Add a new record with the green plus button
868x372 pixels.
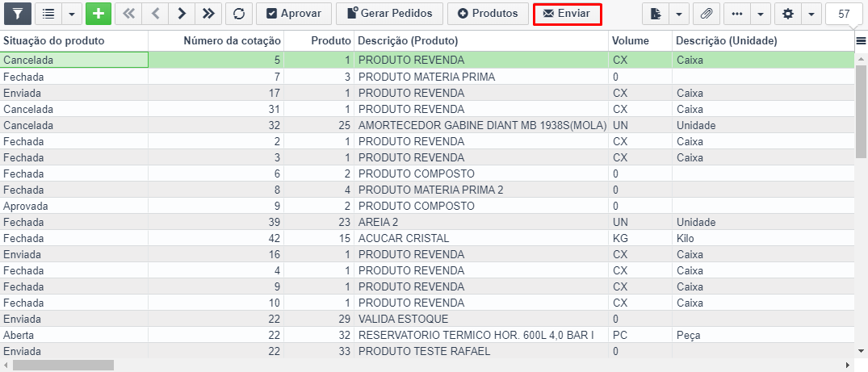click(98, 14)
